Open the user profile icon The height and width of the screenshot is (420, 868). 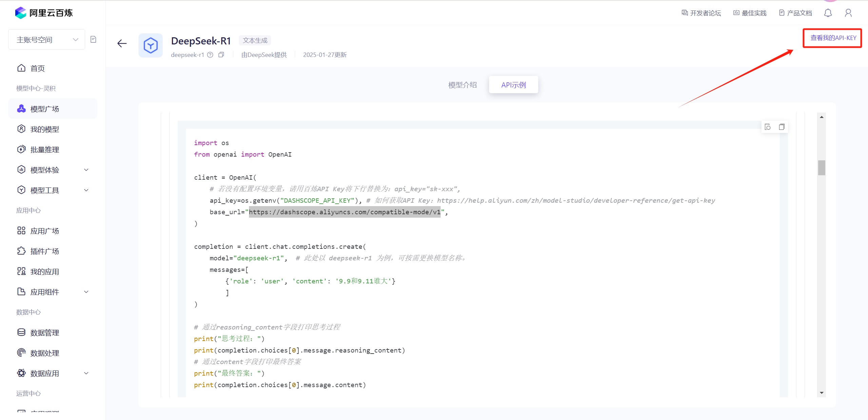[x=848, y=13]
